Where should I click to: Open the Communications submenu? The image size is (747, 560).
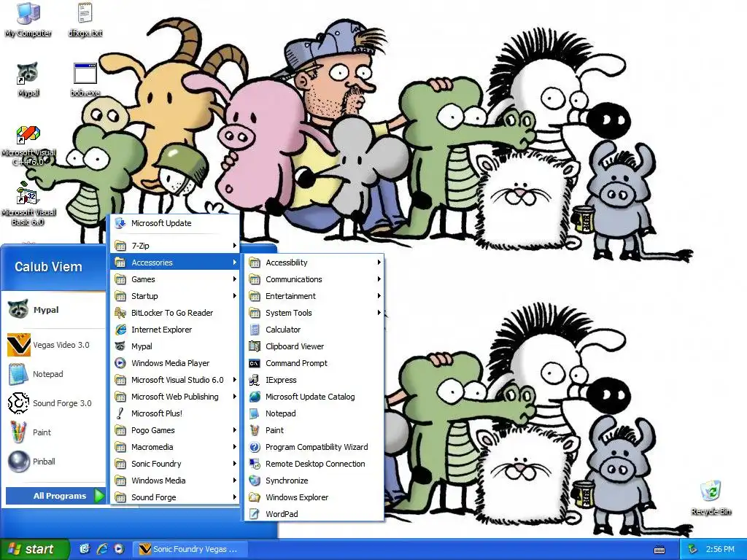click(314, 279)
